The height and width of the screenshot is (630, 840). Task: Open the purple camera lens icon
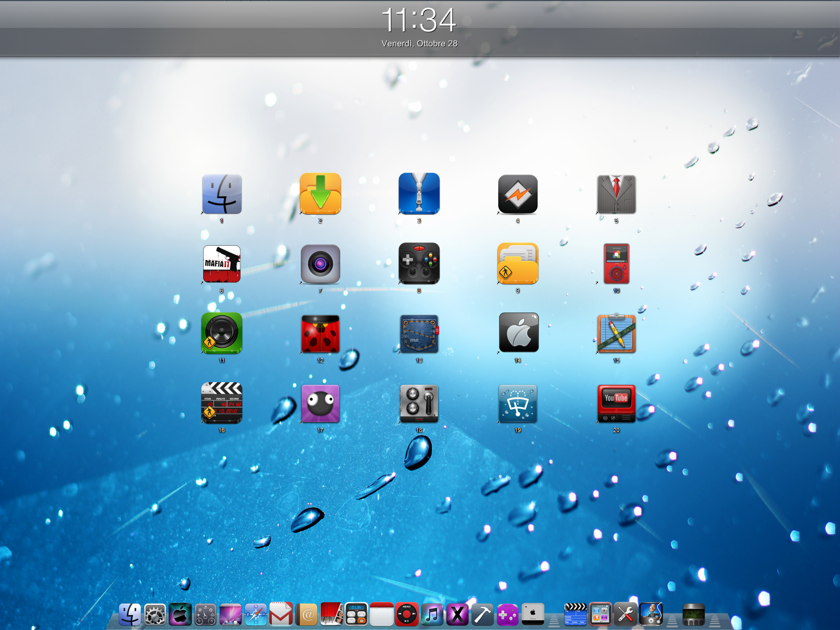[320, 264]
